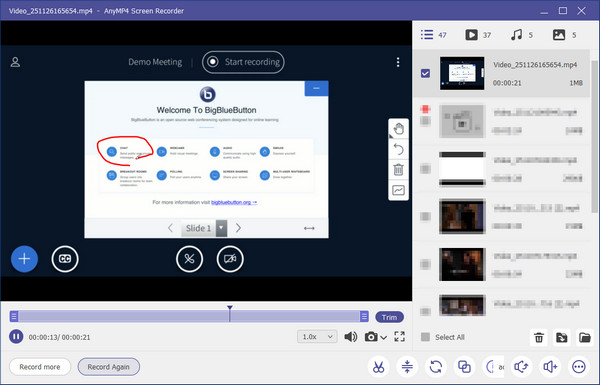Image resolution: width=600 pixels, height=385 pixels.
Task: Open the snapshot options arrow next to camera
Action: pyautogui.click(x=383, y=338)
